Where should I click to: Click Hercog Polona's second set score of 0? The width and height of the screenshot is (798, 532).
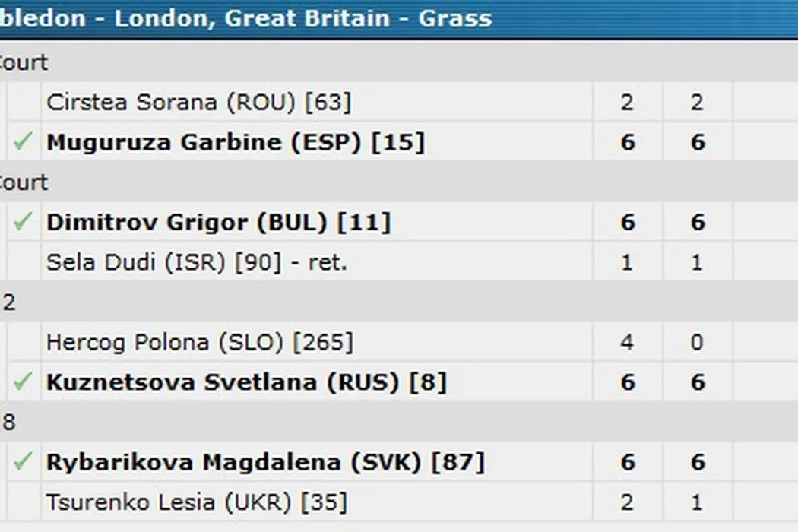pyautogui.click(x=698, y=342)
